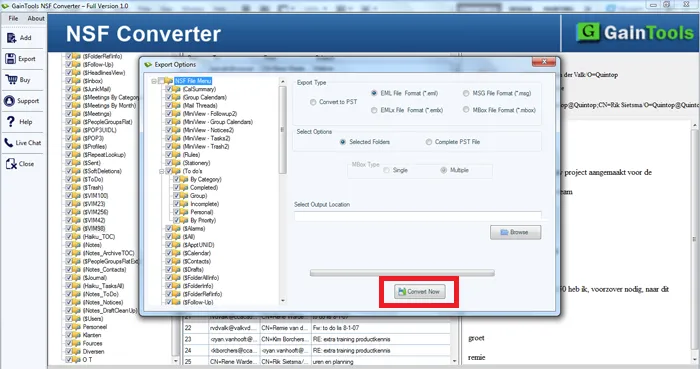Click dialog tree scroll up arrow
The width and height of the screenshot is (700, 369).
pos(282,82)
